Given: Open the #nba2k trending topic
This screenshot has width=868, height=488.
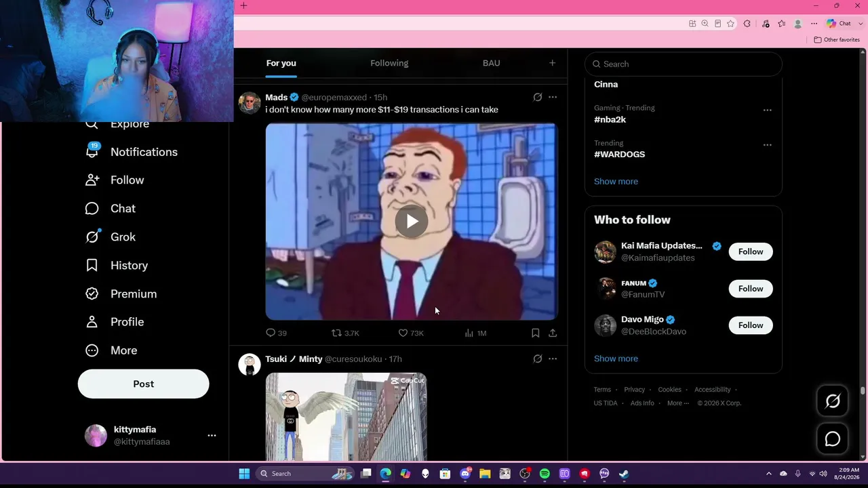Looking at the screenshot, I should click(610, 119).
